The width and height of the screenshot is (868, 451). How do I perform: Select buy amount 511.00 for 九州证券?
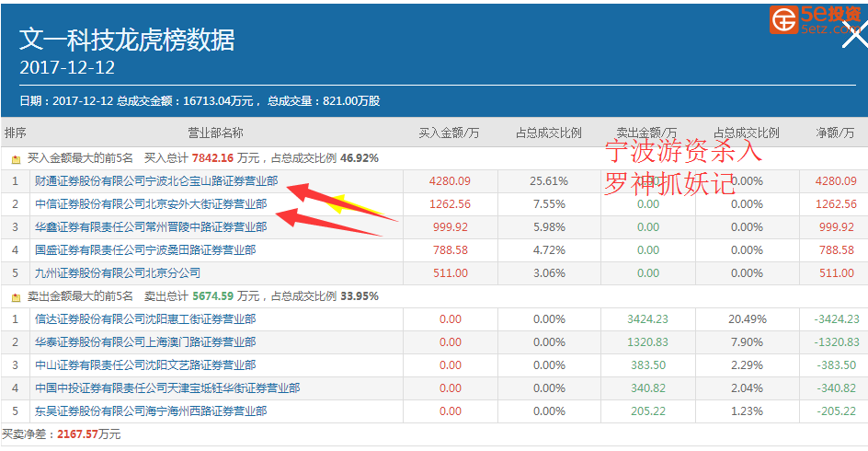pos(450,273)
